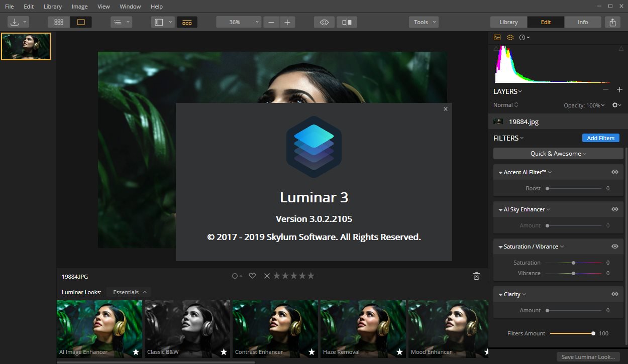Reject the photo with the X flag
Viewport: 628px width, 364px height.
(x=267, y=276)
